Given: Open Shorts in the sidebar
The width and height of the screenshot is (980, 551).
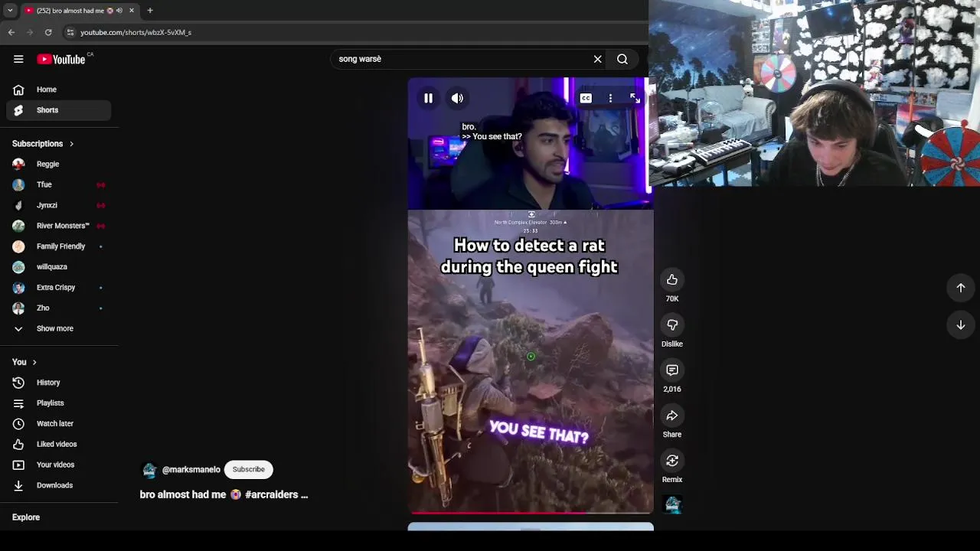Looking at the screenshot, I should click(59, 110).
